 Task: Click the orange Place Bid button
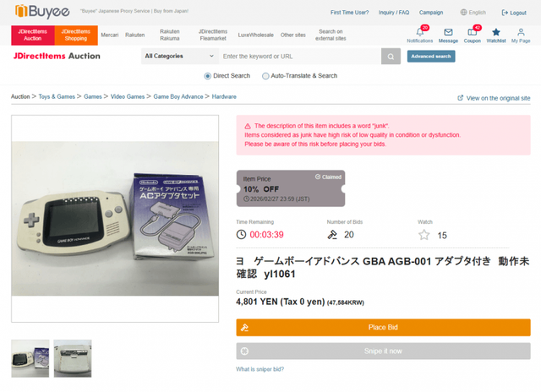tap(383, 327)
